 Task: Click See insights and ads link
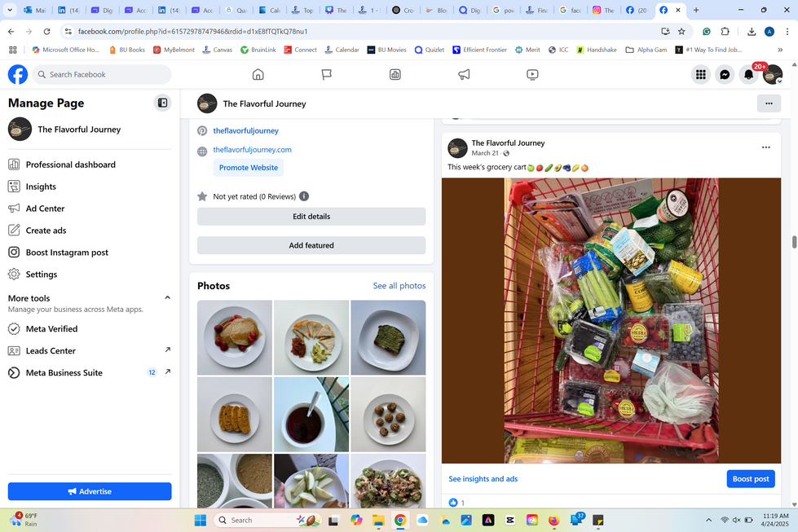click(x=483, y=478)
